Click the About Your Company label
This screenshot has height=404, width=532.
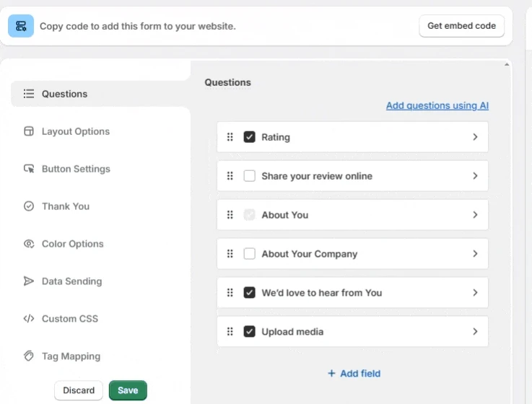point(310,254)
